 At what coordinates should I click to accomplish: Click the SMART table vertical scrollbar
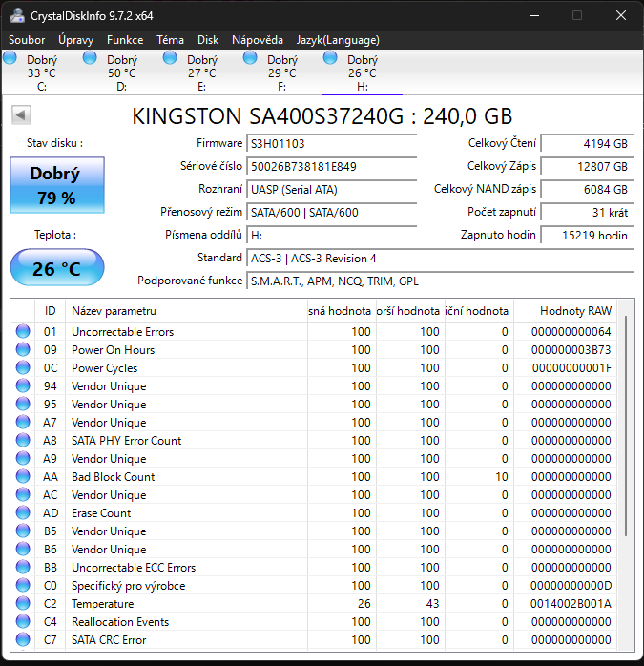click(625, 426)
